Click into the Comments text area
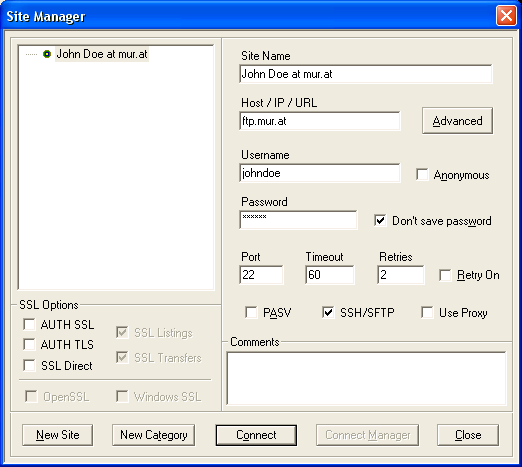This screenshot has height=467, width=522. [x=366, y=378]
